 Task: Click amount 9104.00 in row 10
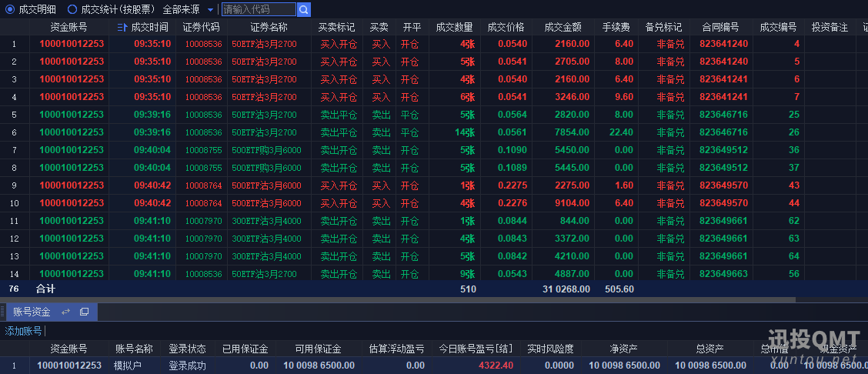coord(573,203)
